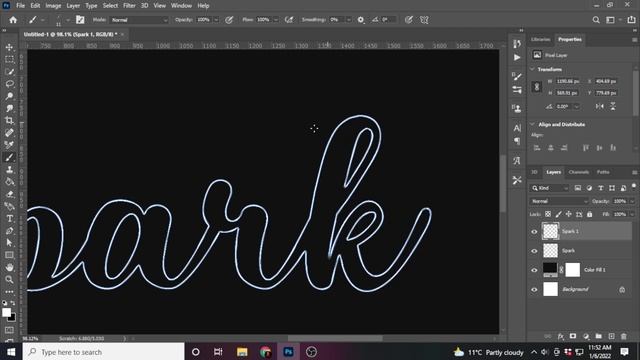
Task: Switch to the Paths tab
Action: (x=603, y=172)
